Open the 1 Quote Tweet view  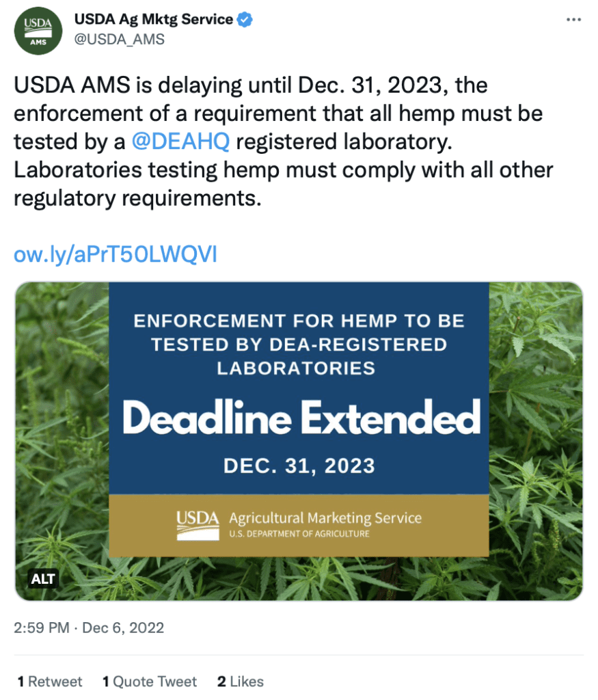point(149,682)
